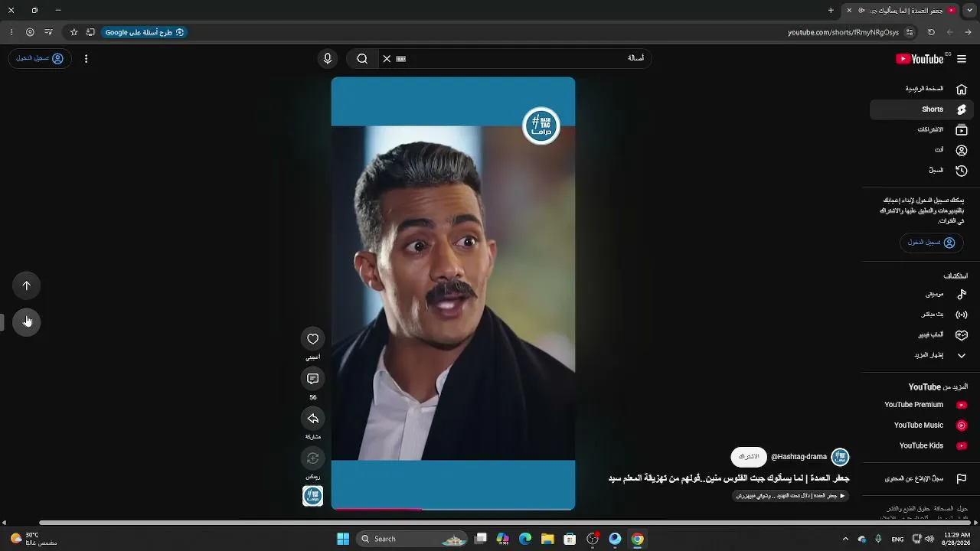This screenshot has width=980, height=551.
Task: Open the on-screen keyboard in search box
Action: pyautogui.click(x=400, y=59)
